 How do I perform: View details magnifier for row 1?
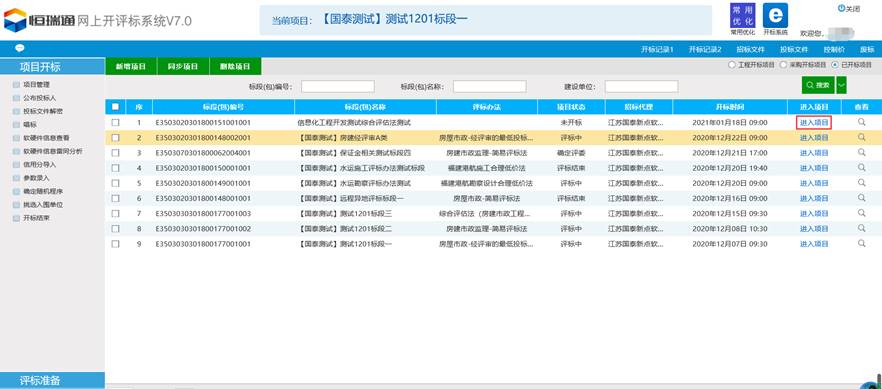tap(861, 122)
